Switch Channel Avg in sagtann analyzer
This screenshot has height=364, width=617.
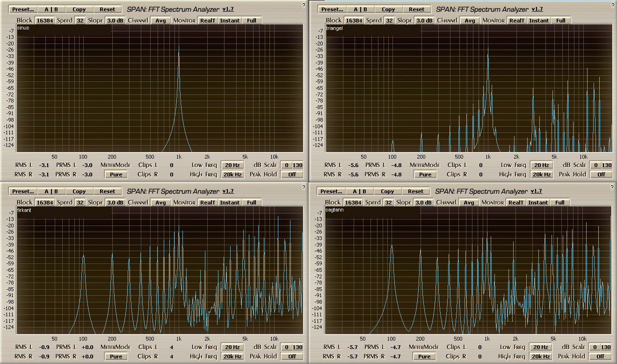pos(469,203)
